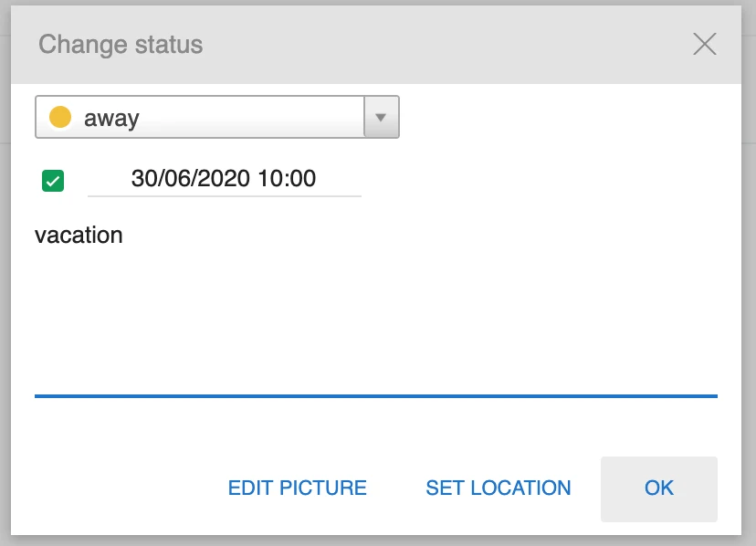Click the blue underline below the message area
The width and height of the screenshot is (756, 546).
(x=374, y=395)
